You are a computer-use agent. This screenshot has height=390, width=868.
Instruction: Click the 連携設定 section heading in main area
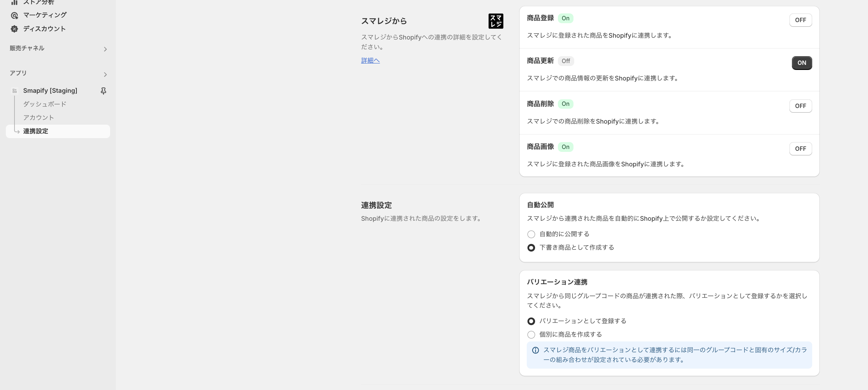pyautogui.click(x=376, y=206)
